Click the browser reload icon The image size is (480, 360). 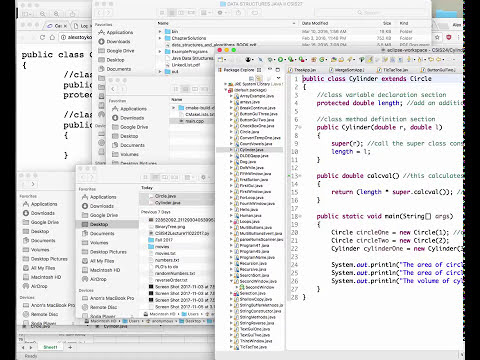tap(42, 37)
